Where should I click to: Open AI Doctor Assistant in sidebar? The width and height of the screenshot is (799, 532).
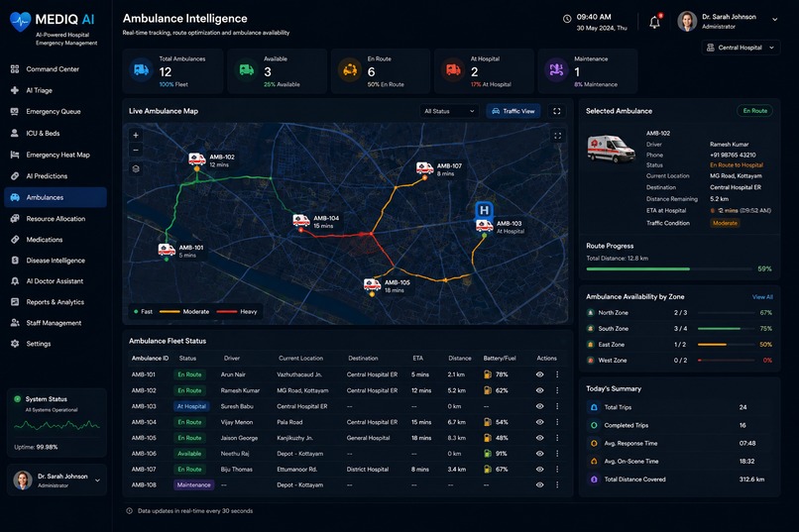(56, 281)
